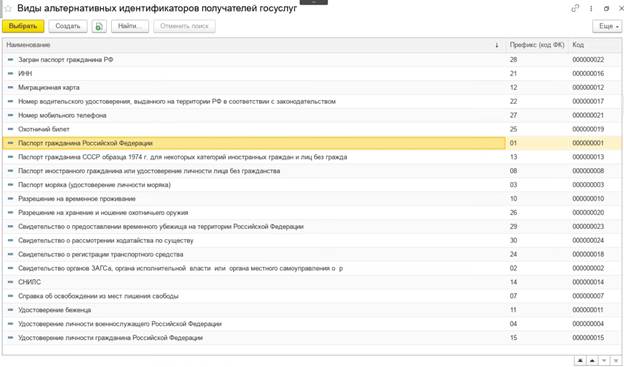Select Номер мобильного телефона row
Viewport: 624px width, 367px height.
tap(312, 115)
